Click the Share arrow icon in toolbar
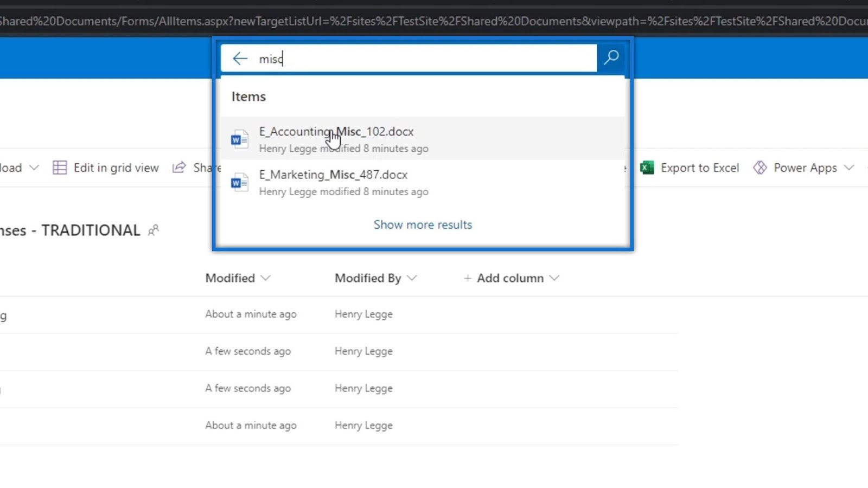Viewport: 868px width, 488px height. pos(179,168)
